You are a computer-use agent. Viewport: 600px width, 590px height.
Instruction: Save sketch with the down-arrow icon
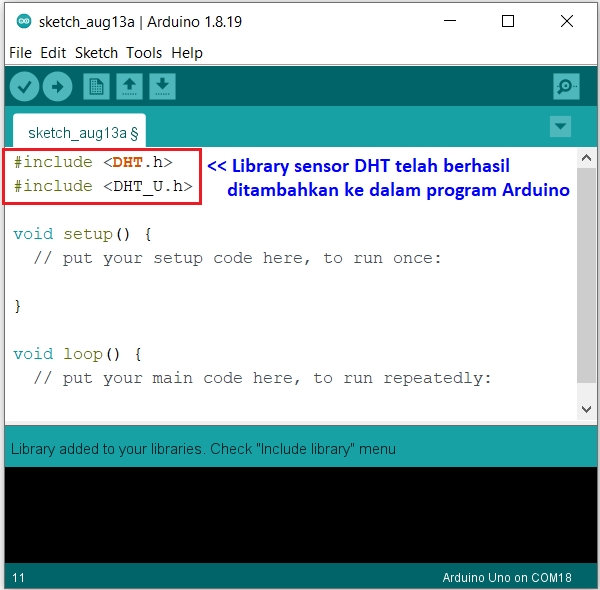(x=162, y=87)
